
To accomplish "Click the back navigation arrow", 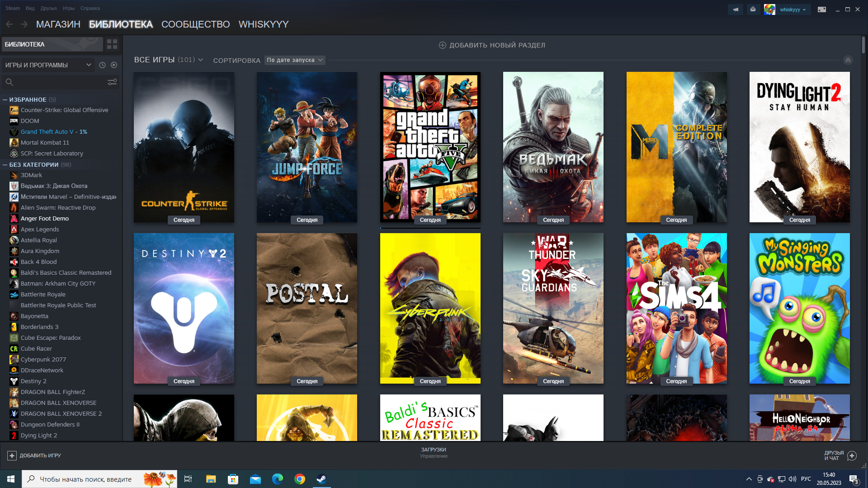I will [x=9, y=24].
